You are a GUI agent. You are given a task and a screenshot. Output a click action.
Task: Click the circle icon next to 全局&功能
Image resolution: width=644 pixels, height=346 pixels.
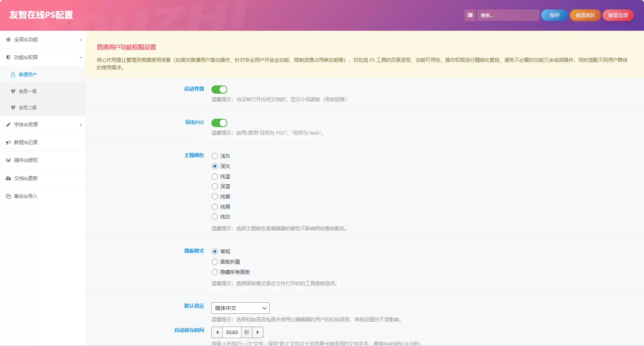(x=8, y=39)
